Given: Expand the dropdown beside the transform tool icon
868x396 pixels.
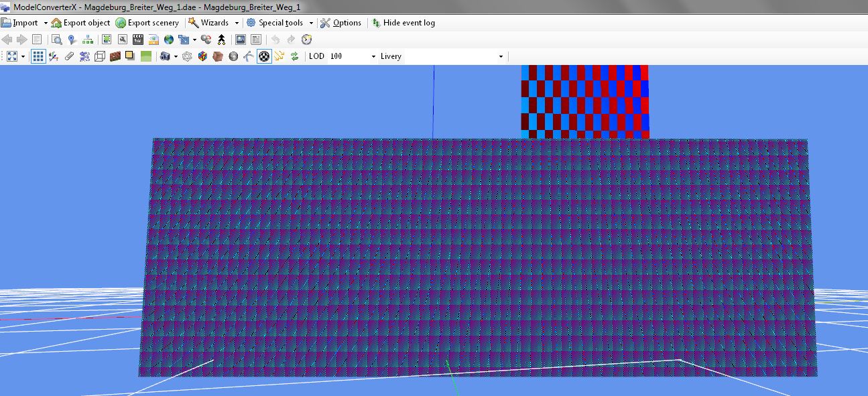Looking at the screenshot, I should coord(194,40).
